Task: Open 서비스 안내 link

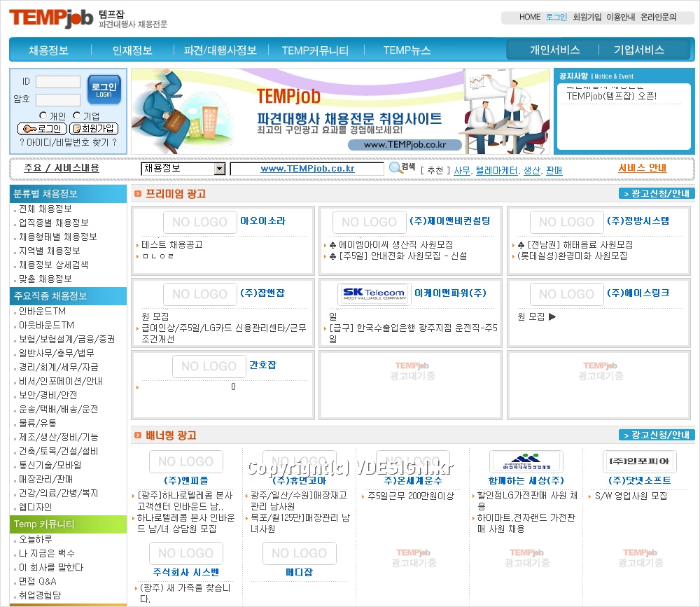Action: 642,168
